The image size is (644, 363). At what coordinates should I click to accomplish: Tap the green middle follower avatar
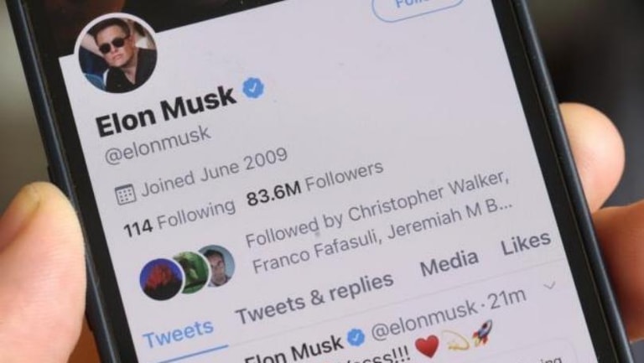[x=191, y=272]
